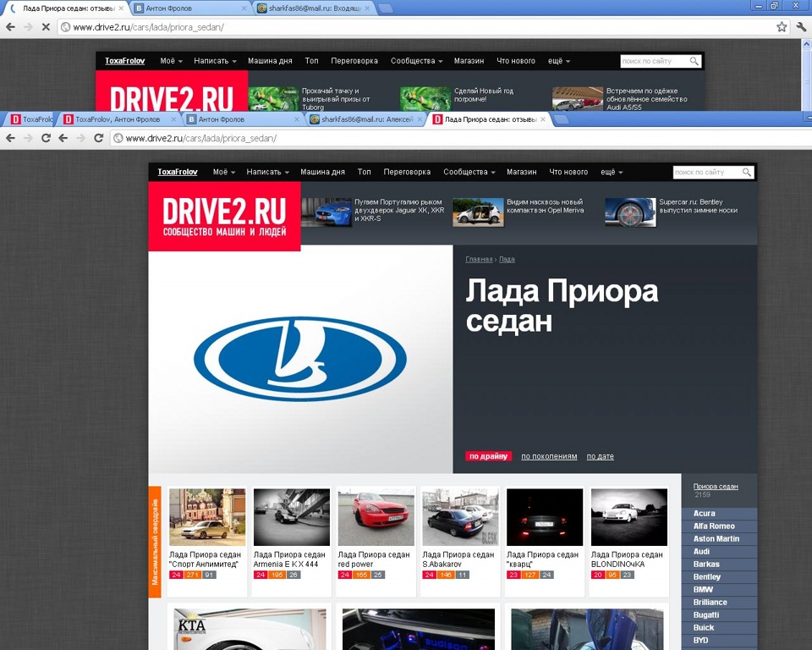Open Магазин in the front window menu
This screenshot has width=812, height=650.
[522, 172]
